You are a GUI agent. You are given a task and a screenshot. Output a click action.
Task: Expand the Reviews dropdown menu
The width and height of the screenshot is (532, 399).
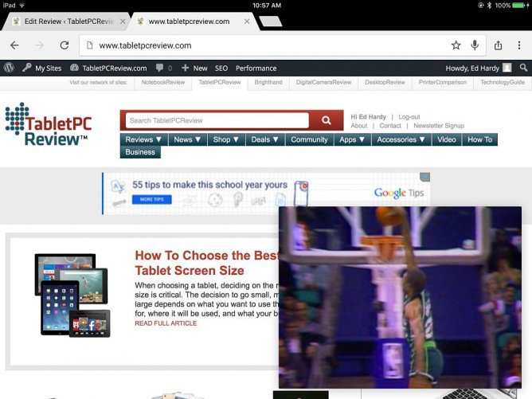point(143,139)
